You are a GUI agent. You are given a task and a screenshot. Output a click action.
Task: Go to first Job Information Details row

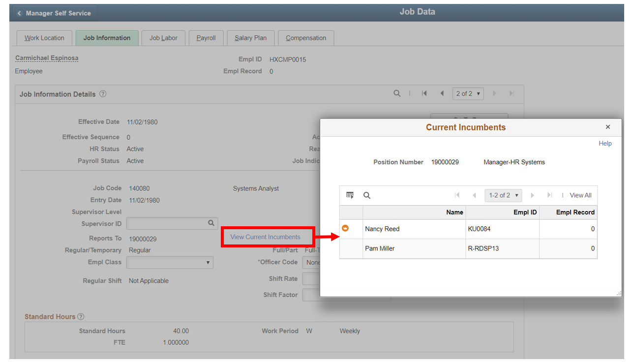424,93
